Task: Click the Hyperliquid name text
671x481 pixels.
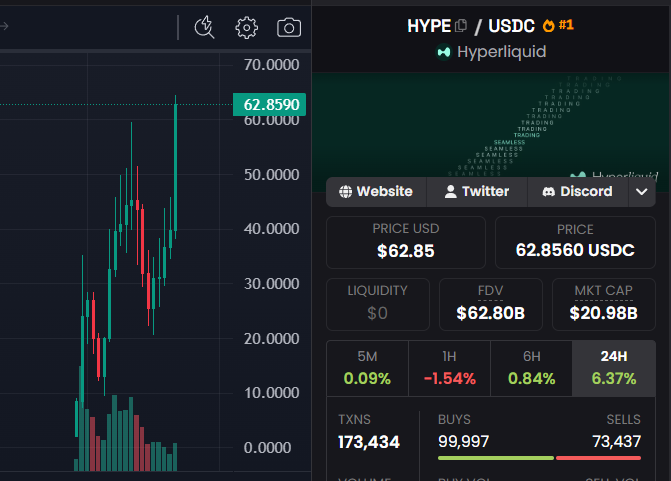Action: coord(502,52)
